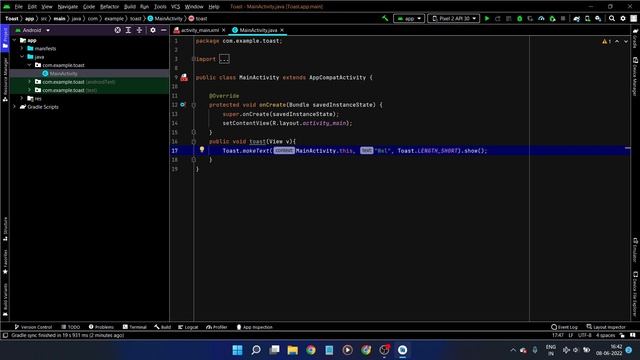Open the app run configuration dropdown
The height and width of the screenshot is (360, 640).
point(409,18)
